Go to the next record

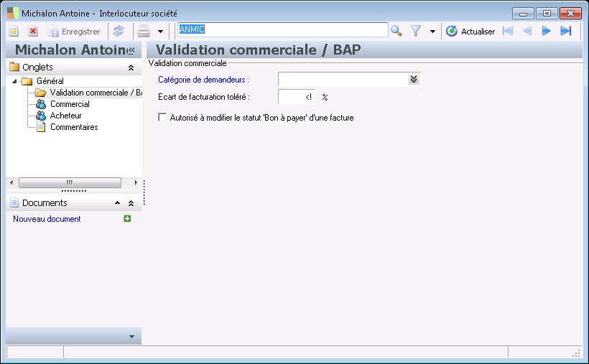(546, 31)
